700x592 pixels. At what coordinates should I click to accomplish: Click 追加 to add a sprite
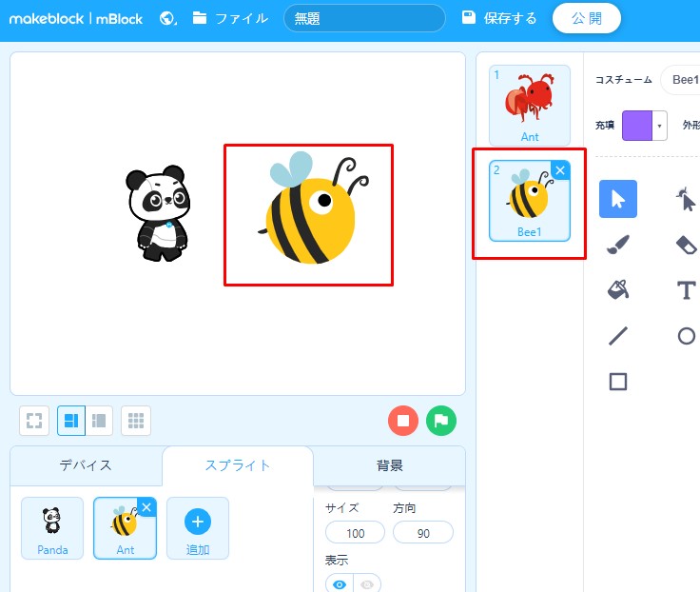coord(198,528)
